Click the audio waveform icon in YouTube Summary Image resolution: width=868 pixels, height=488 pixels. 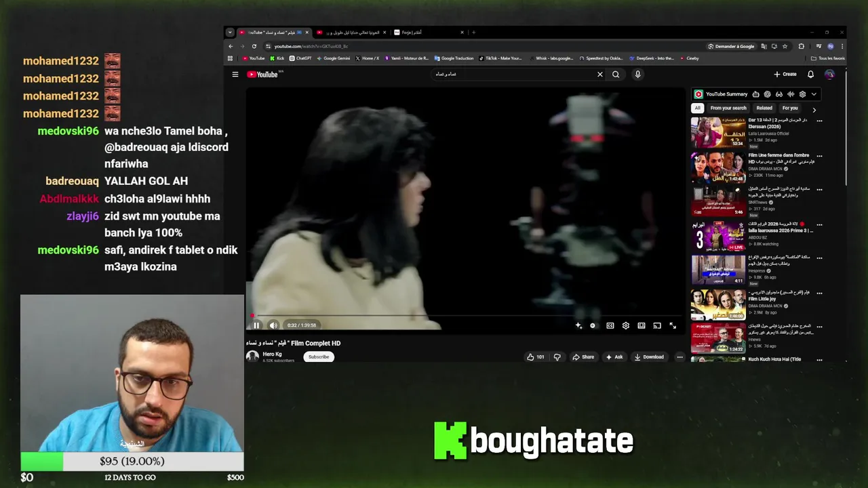coord(791,94)
